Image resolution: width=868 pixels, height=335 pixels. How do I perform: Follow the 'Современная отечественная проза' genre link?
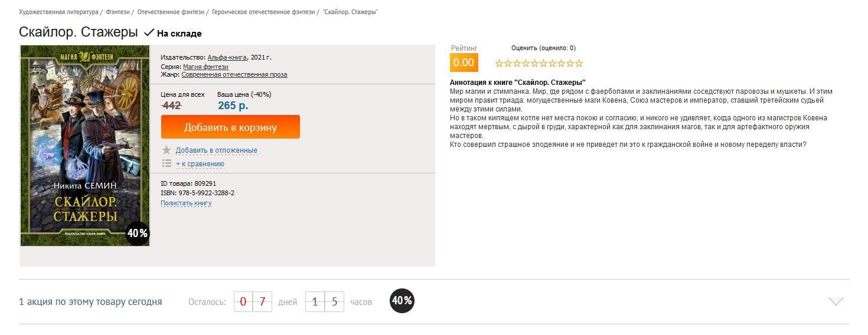pyautogui.click(x=234, y=75)
